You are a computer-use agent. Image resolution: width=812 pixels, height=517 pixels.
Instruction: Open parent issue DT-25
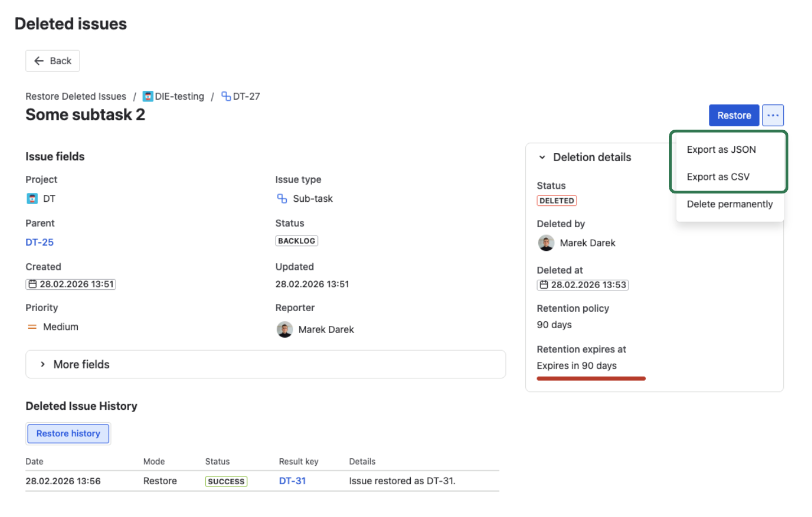[39, 242]
